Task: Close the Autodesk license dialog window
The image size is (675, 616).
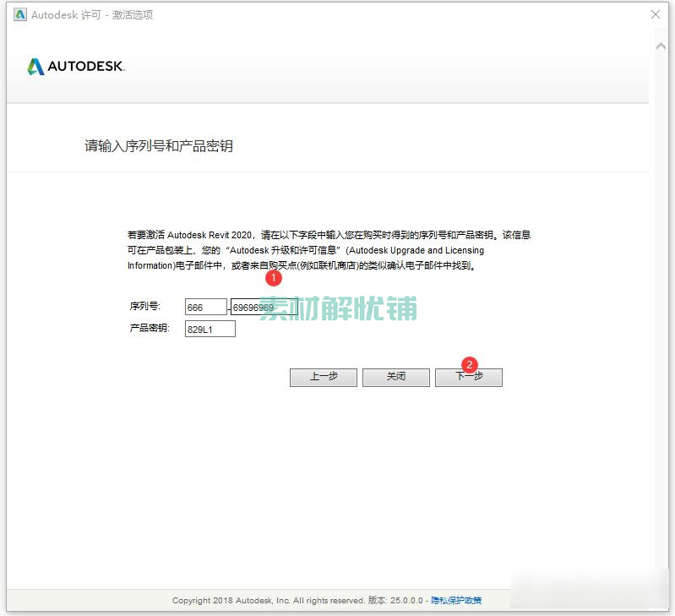Action: pyautogui.click(x=656, y=14)
